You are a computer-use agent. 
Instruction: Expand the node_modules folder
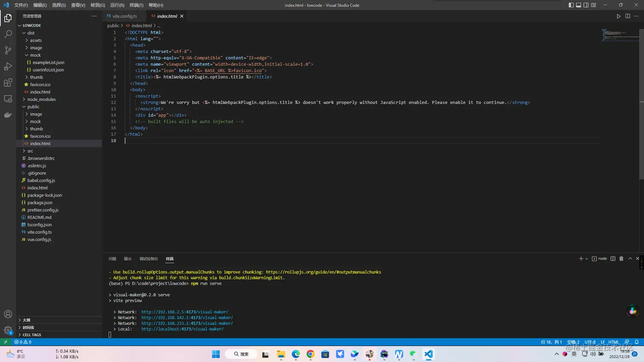coord(41,100)
